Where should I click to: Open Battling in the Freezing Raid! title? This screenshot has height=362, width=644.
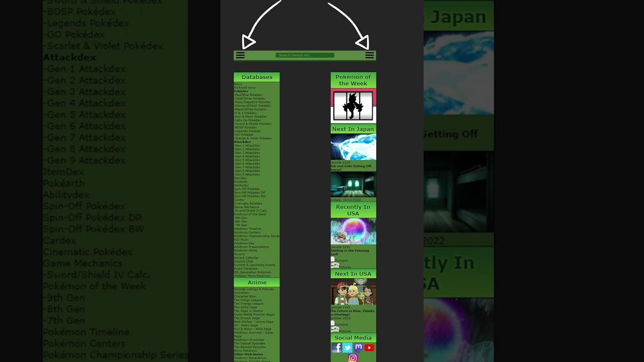click(x=350, y=252)
